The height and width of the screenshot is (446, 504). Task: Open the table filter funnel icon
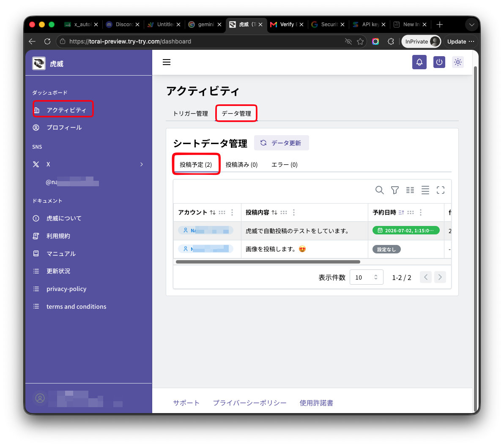395,190
